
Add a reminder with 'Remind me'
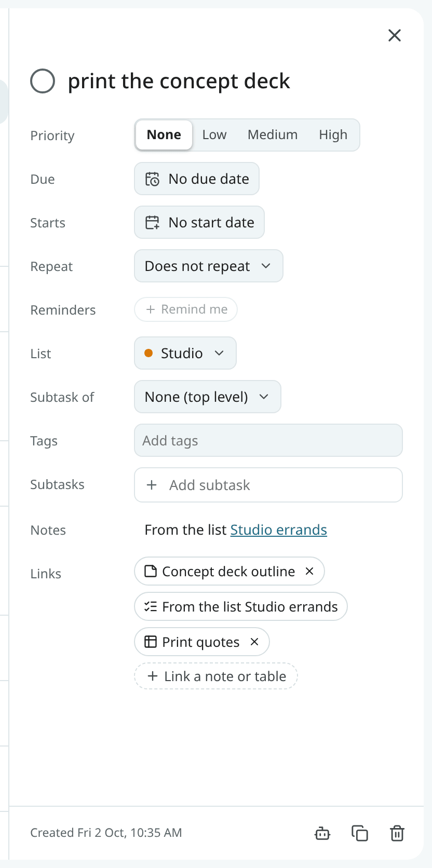coord(186,309)
